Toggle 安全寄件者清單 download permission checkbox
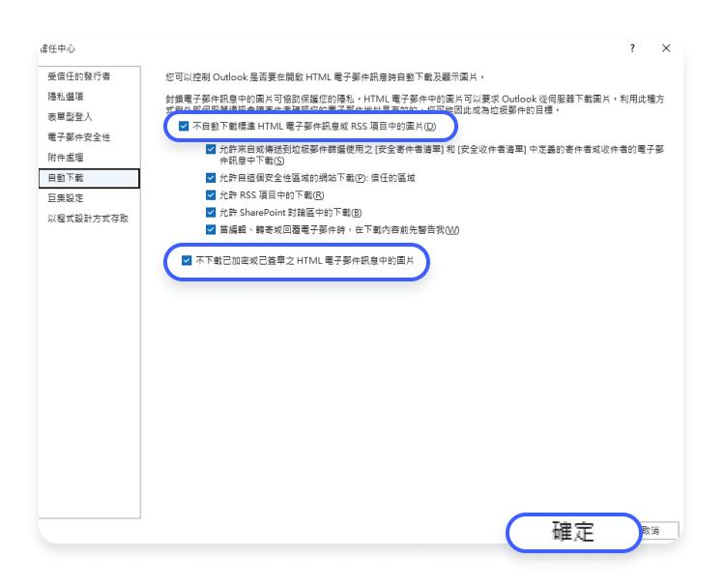 pos(211,150)
